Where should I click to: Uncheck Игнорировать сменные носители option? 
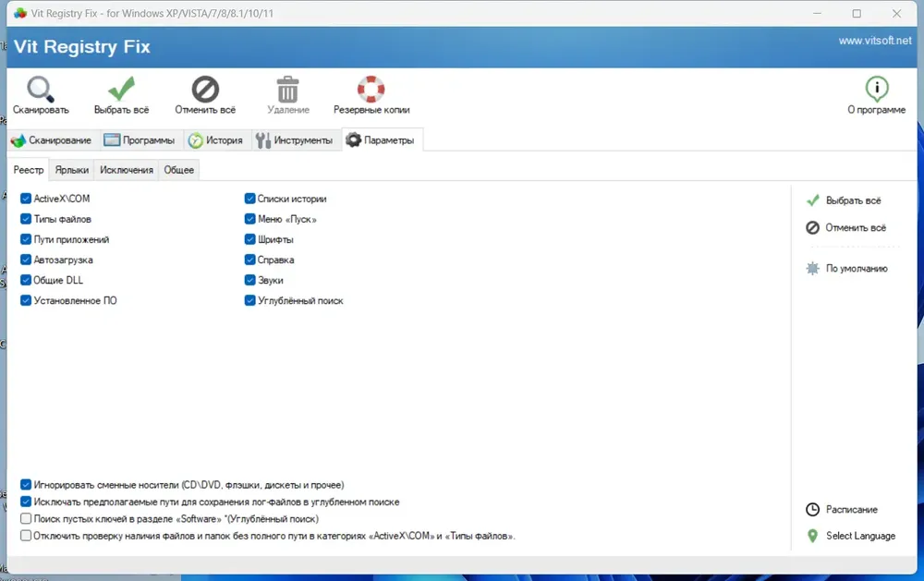point(26,484)
